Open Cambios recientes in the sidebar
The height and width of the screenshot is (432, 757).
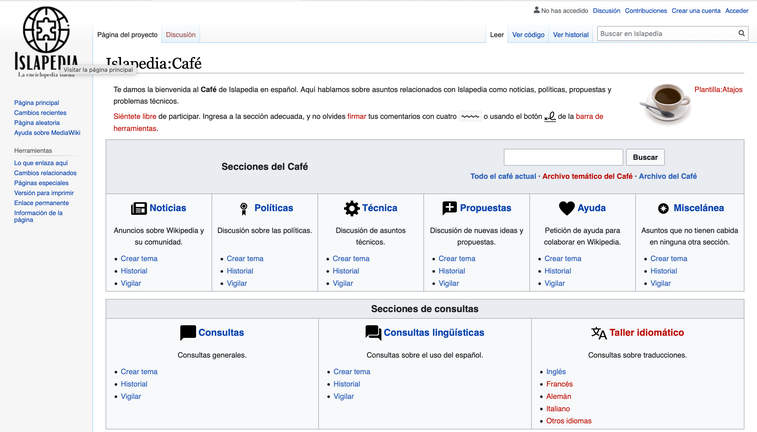point(40,113)
